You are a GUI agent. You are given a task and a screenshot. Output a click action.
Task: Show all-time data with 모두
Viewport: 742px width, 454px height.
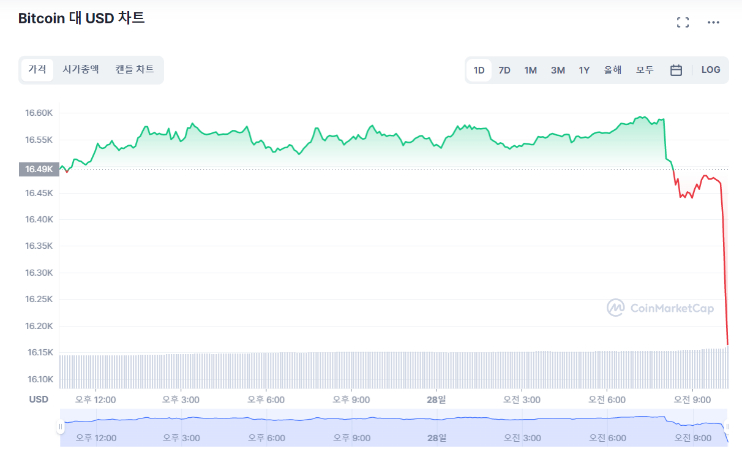(x=645, y=70)
